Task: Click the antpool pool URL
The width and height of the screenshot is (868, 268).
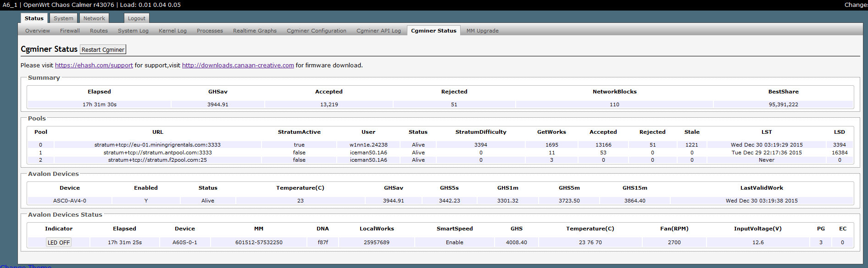Action: click(157, 153)
